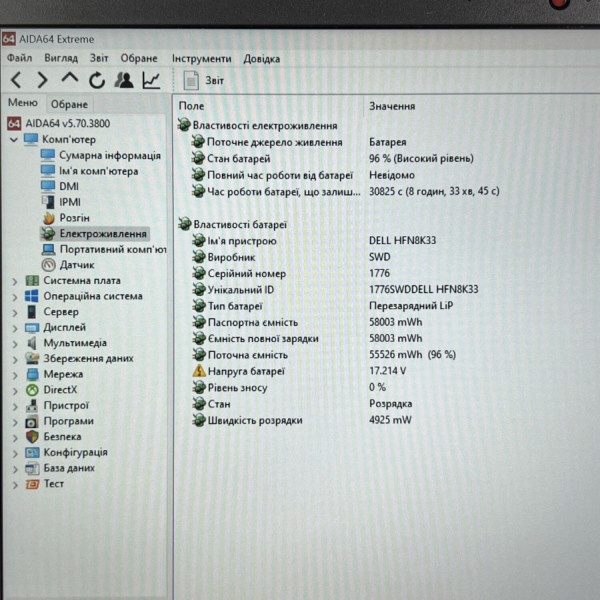
Task: Open the DMI tree item
Action: [x=60, y=186]
